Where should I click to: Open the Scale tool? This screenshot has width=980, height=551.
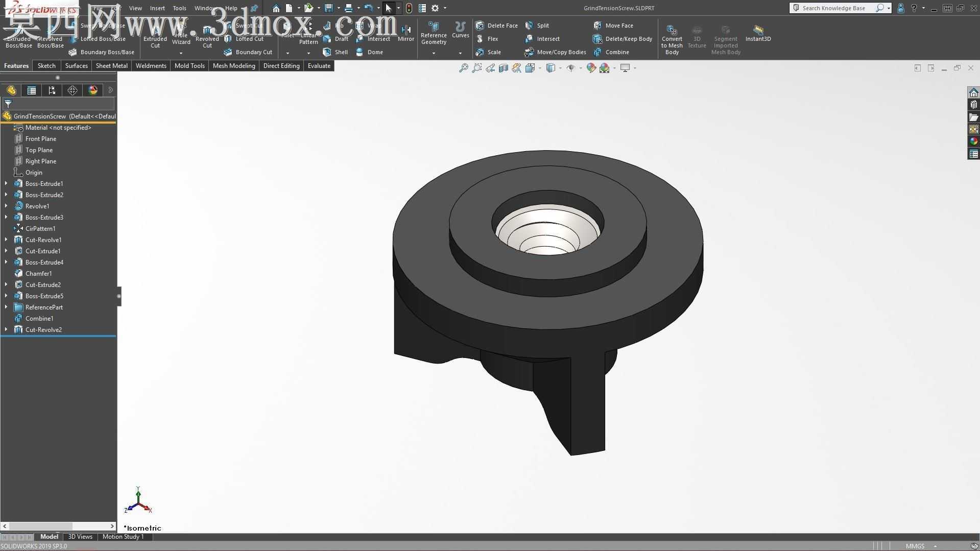488,52
